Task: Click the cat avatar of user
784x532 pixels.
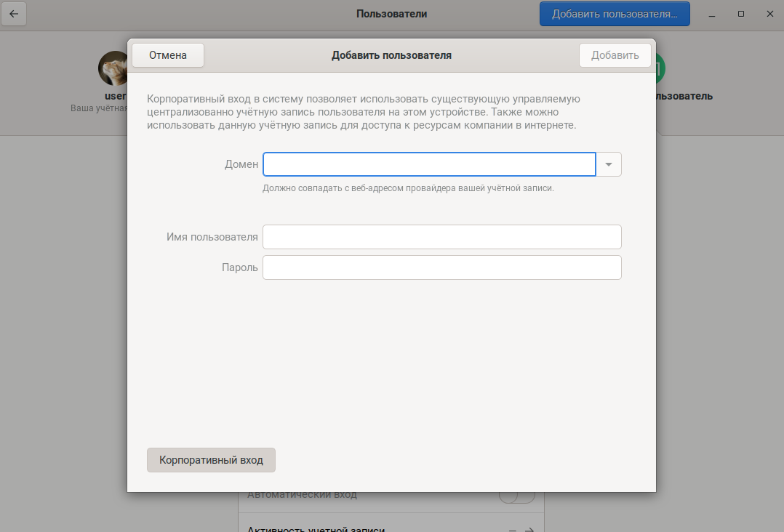Action: (x=113, y=69)
